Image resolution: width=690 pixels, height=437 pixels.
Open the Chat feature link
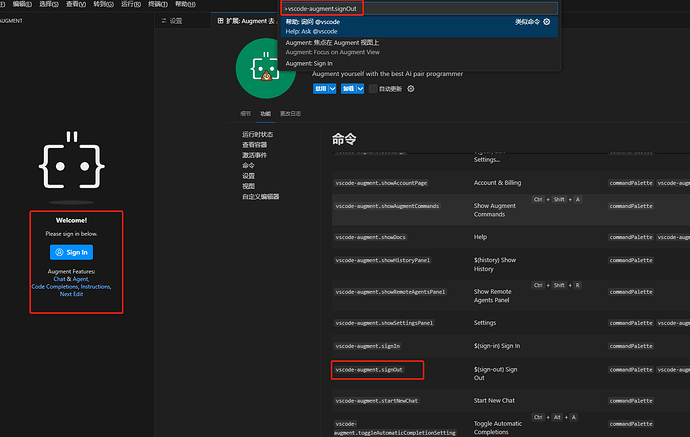59,279
